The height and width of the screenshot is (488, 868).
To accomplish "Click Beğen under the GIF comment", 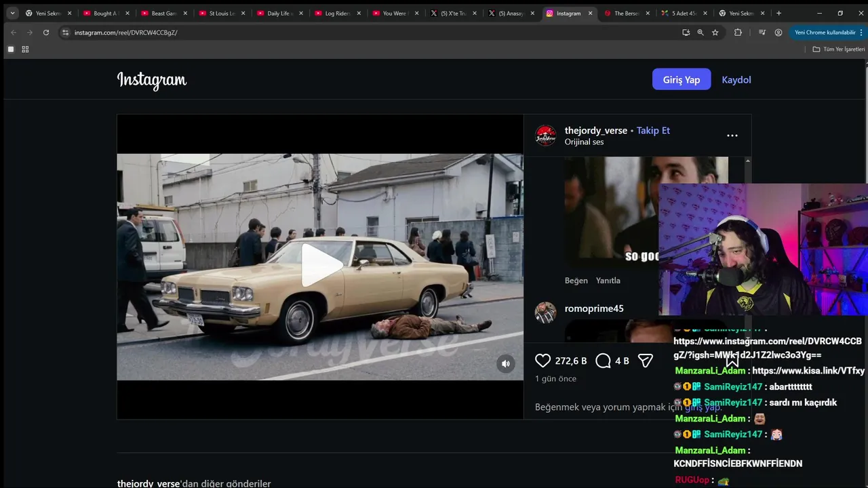I will [x=576, y=281].
